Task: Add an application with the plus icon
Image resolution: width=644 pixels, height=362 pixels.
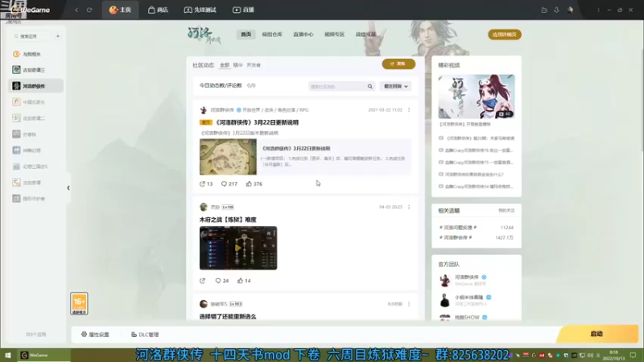Action: coord(58,36)
